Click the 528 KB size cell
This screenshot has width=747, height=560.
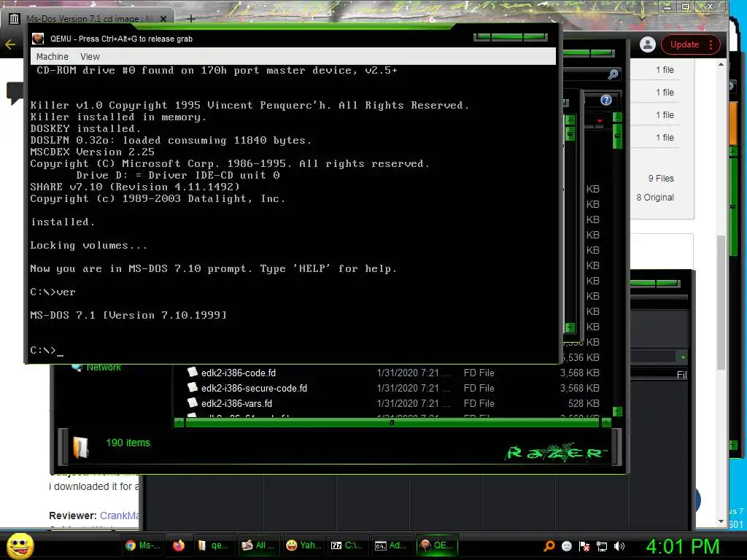(584, 403)
